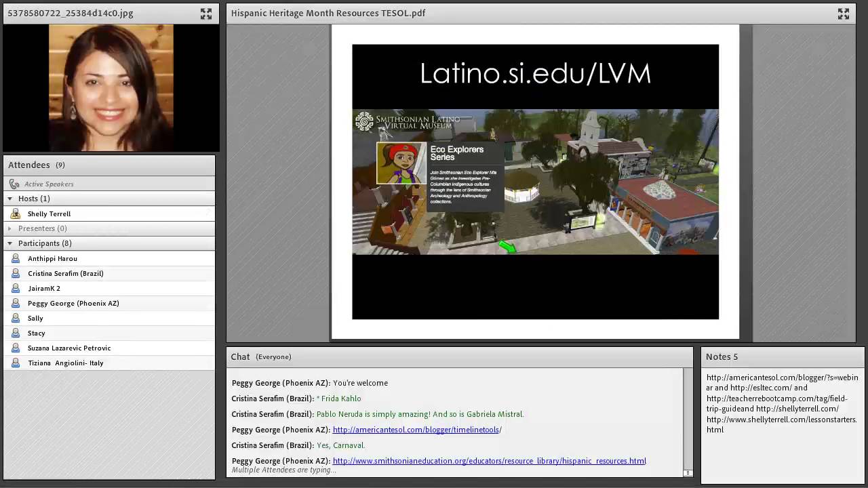868x488 pixels.
Task: Click Cristina Serafim's participant icon
Action: click(x=15, y=273)
